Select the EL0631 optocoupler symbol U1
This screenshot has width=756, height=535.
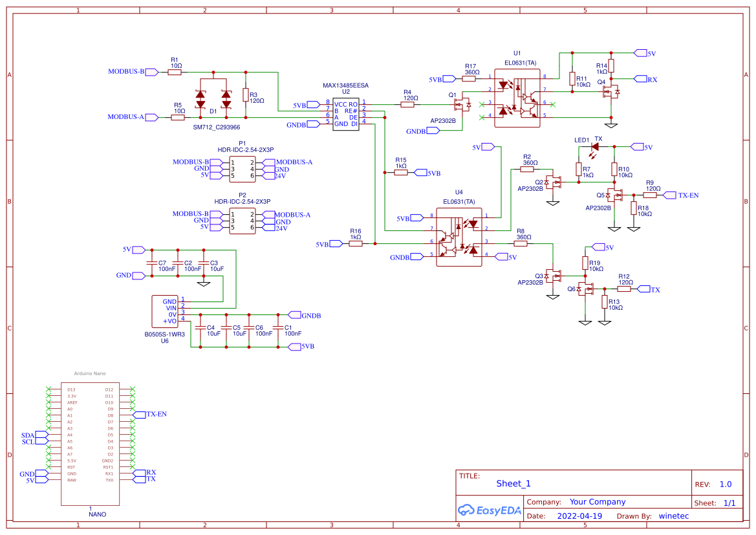517,97
